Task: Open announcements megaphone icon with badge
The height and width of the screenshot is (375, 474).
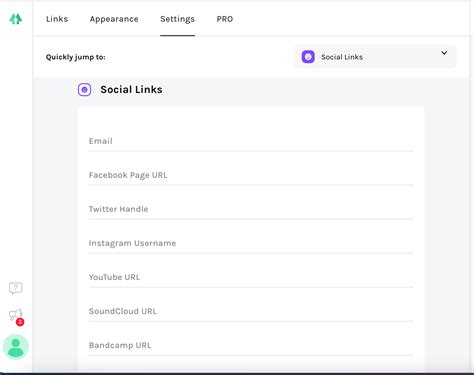Action: [16, 316]
